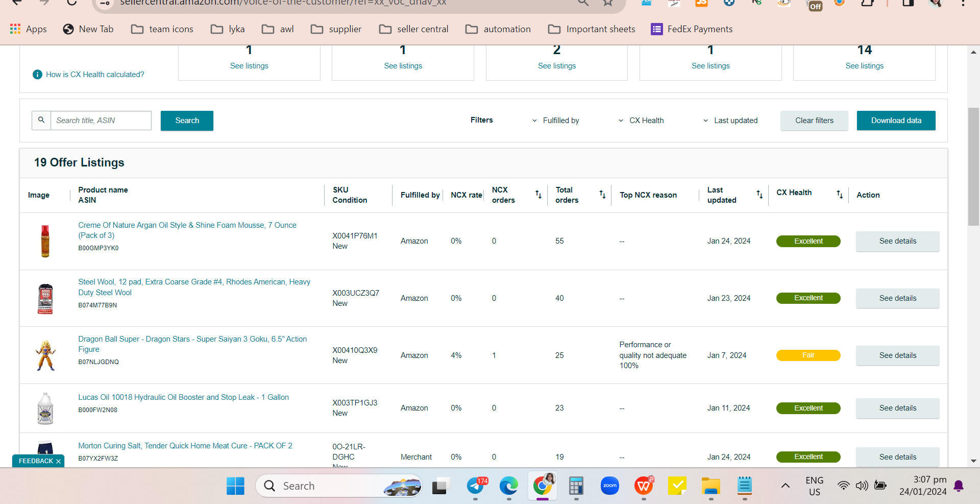
Task: Open Dragon Ball Super Goku Action Figure listing
Action: click(192, 344)
